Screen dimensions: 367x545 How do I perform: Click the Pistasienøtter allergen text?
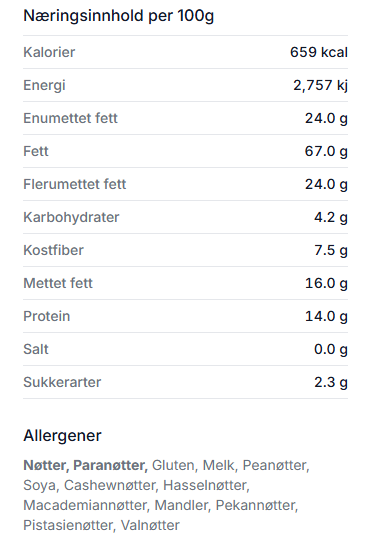(68, 525)
